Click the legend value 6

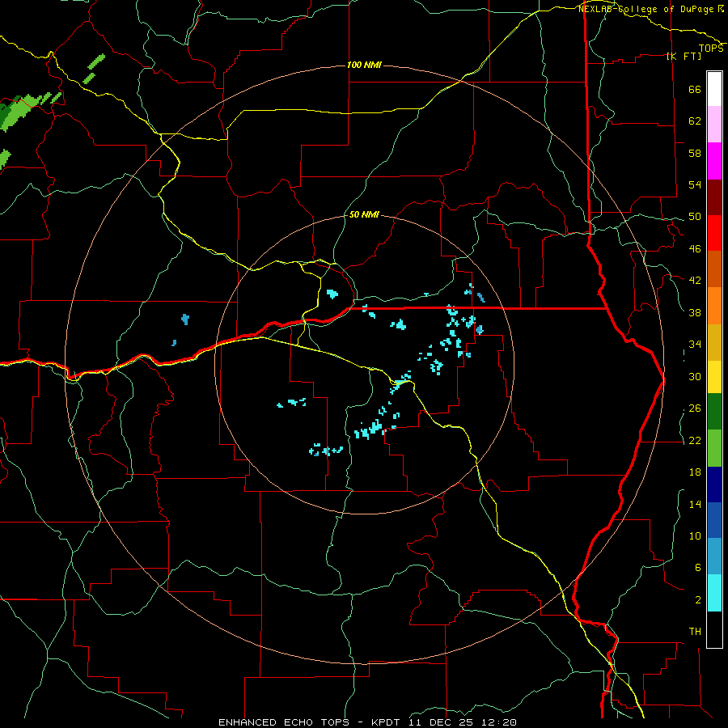[697, 568]
